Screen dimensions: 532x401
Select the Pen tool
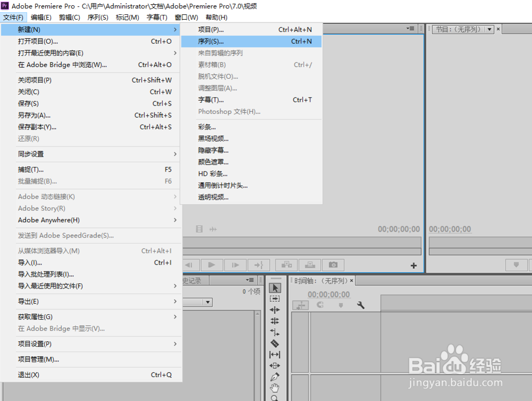275,377
